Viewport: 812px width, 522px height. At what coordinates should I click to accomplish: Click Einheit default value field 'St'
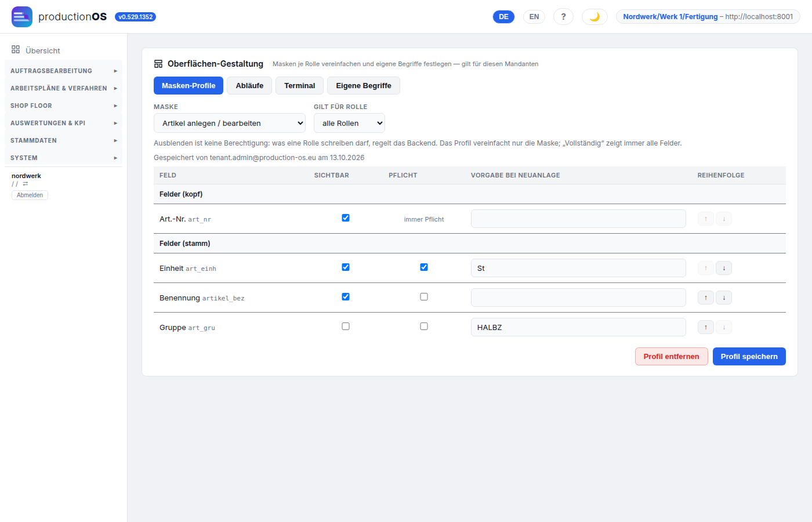(x=578, y=268)
